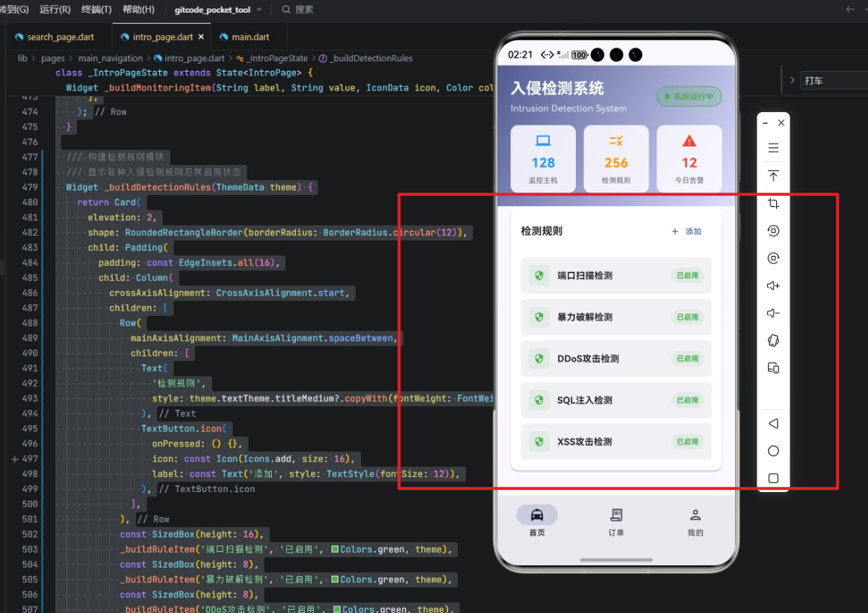This screenshot has height=613, width=868.
Task: Tap the 系统运行中 status badge
Action: [x=689, y=96]
